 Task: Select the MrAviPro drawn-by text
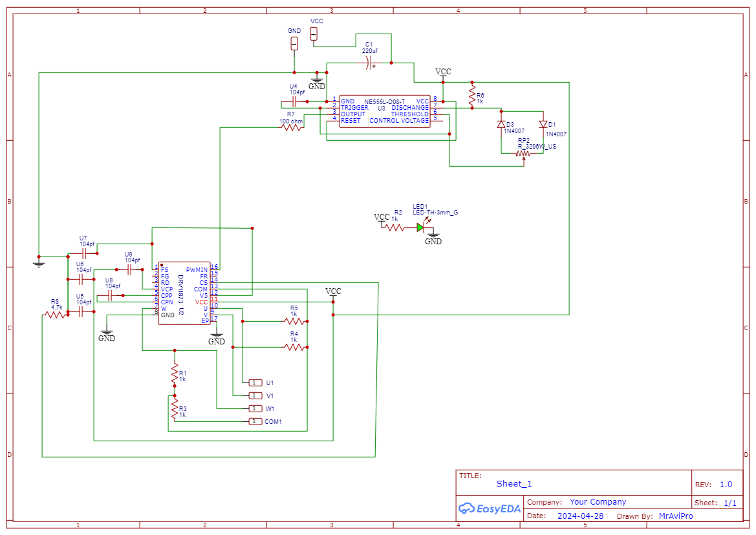(675, 516)
